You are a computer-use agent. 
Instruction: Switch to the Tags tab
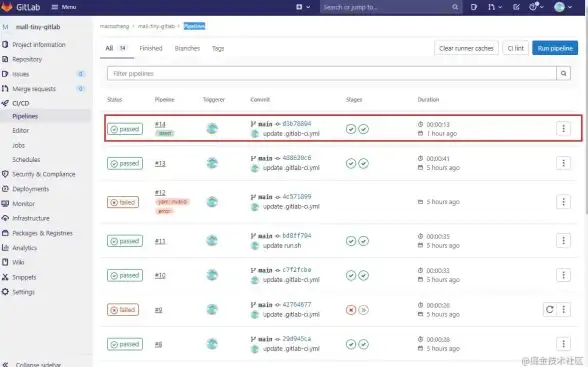218,48
